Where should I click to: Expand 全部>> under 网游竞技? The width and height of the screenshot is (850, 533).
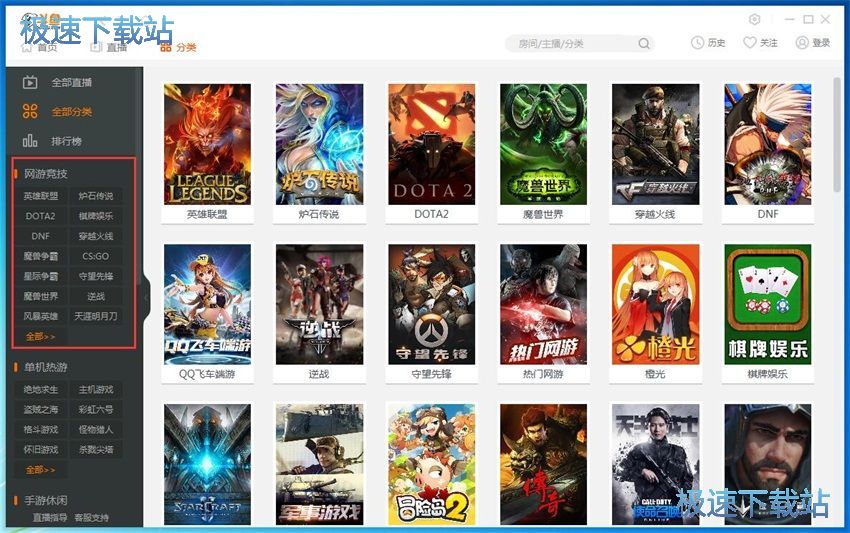point(41,336)
